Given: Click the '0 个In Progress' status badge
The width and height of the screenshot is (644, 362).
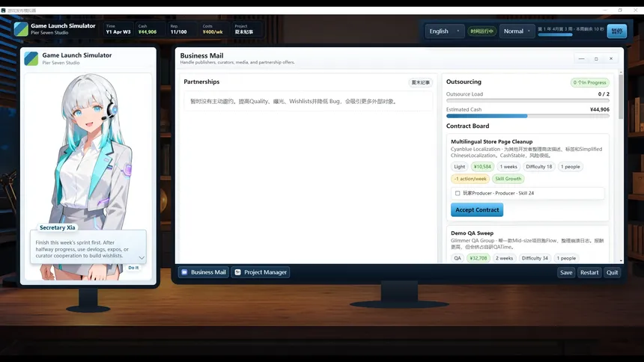Looking at the screenshot, I should click(589, 82).
